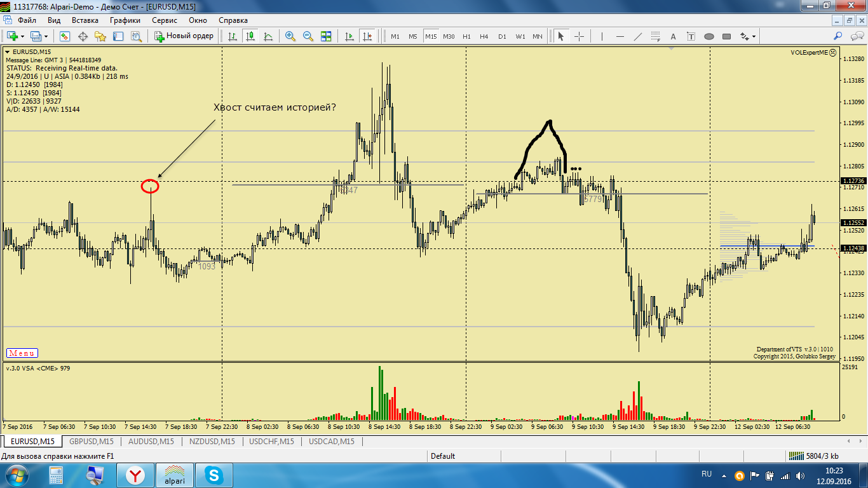Switch to the USDCHF,M15 chart tab
The width and height of the screenshot is (868, 488).
point(272,441)
